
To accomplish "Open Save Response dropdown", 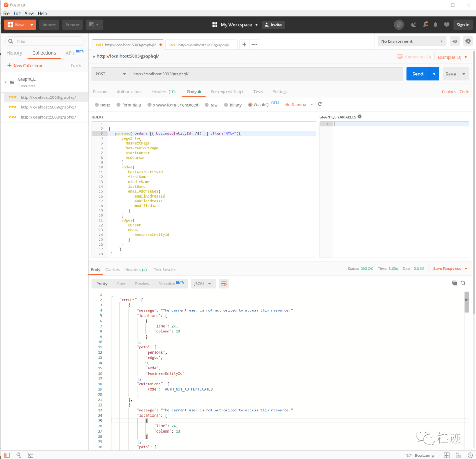I will click(x=466, y=269).
